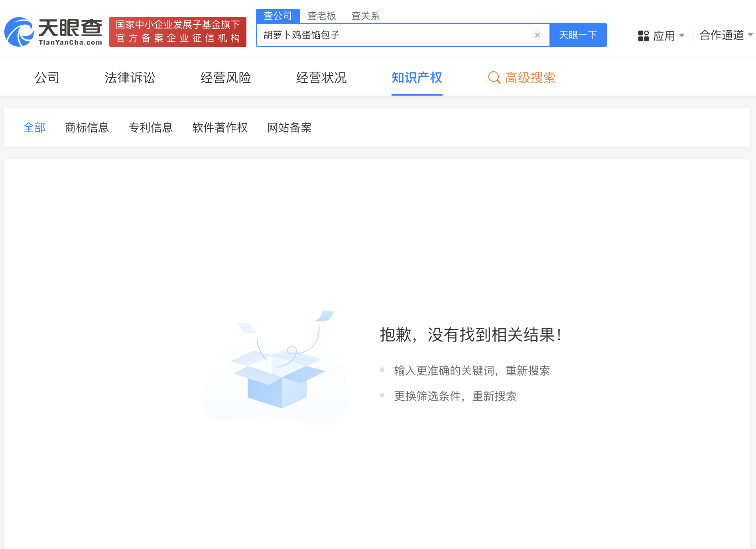756x549 pixels.
Task: Click the empty box illustration
Action: point(276,367)
